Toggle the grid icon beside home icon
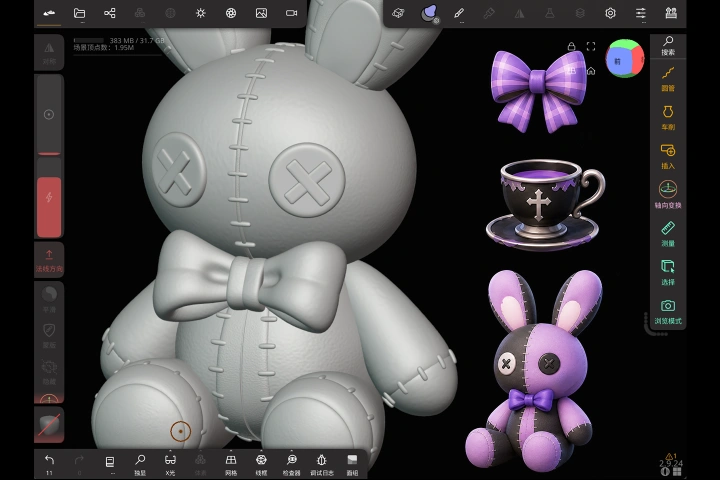Screen dimensions: 720x480 (571, 71)
